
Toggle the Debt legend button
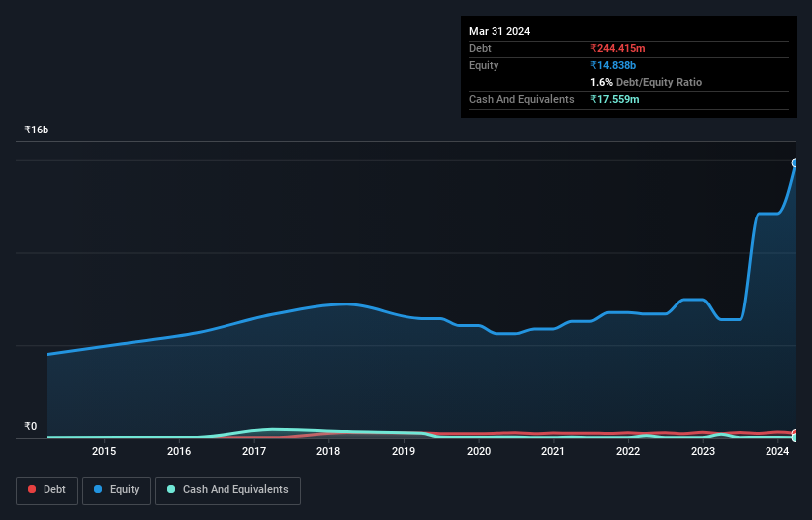(47, 490)
